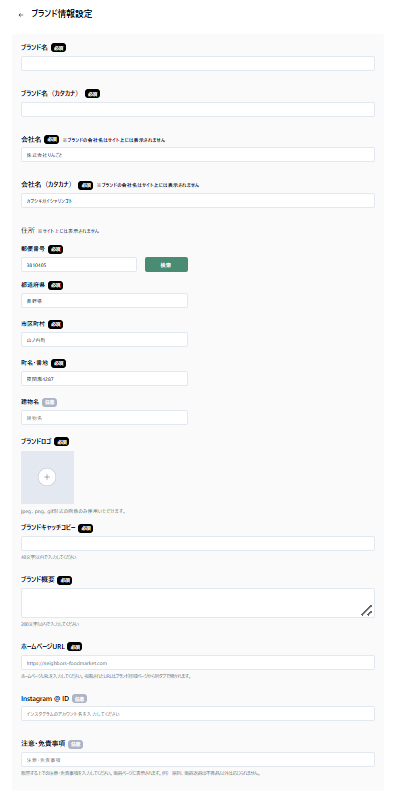Click the gray brand logo upload area
This screenshot has width=400, height=791.
(x=47, y=477)
